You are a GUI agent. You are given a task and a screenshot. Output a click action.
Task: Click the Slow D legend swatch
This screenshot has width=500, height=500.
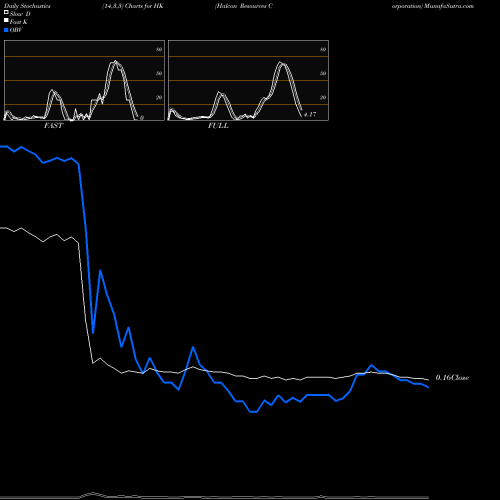(6, 12)
